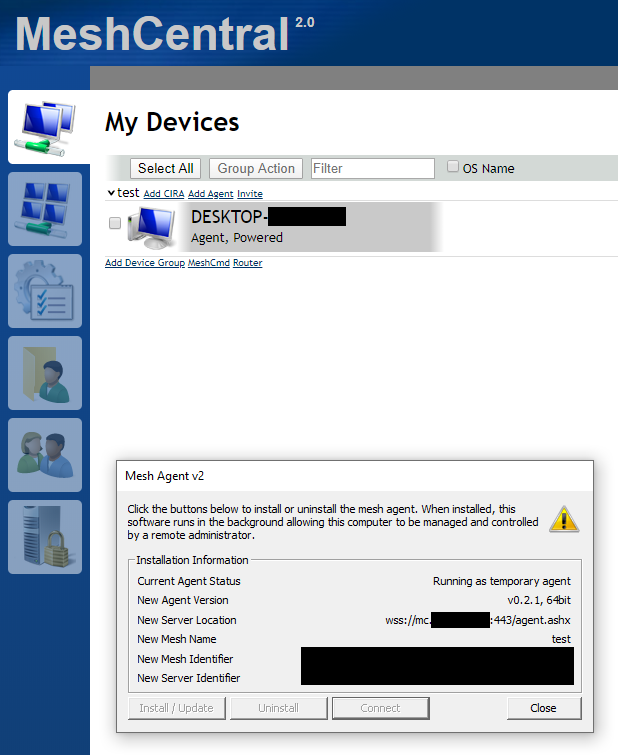Click the Installation Information group label
The image size is (618, 755).
pos(192,560)
